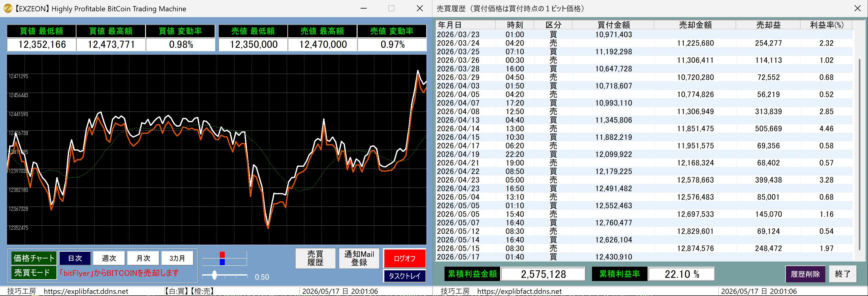Click the 年月日 column header

[x=465, y=25]
